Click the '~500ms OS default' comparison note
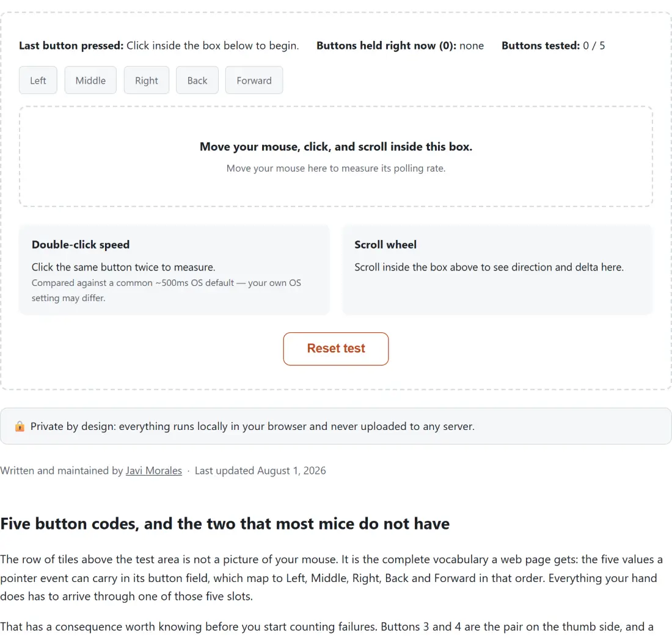The height and width of the screenshot is (640, 672). [166, 290]
